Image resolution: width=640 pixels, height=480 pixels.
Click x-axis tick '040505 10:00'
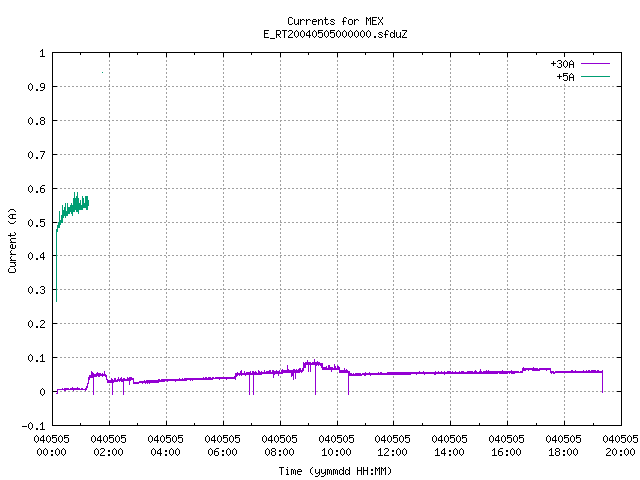(336, 445)
